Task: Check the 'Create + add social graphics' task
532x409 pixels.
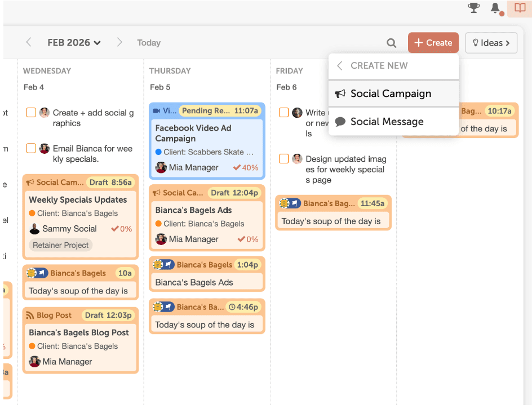Action: [x=31, y=113]
